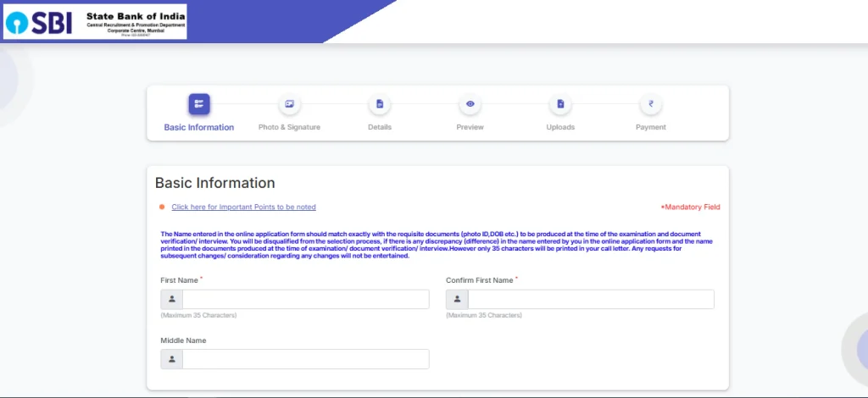Click '(Maximum 35 Characters)' hint under First Name

pyautogui.click(x=198, y=316)
